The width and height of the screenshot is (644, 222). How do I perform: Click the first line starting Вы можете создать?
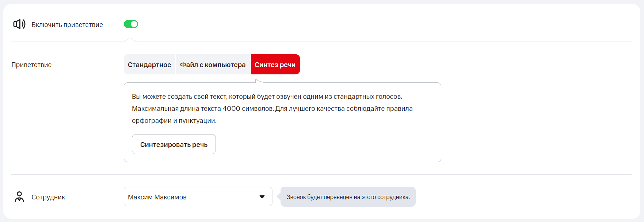(267, 97)
